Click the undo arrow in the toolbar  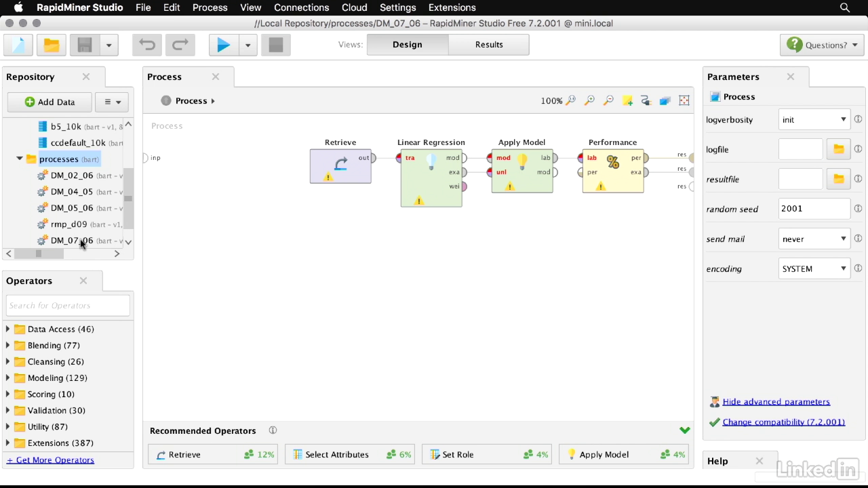pos(147,45)
